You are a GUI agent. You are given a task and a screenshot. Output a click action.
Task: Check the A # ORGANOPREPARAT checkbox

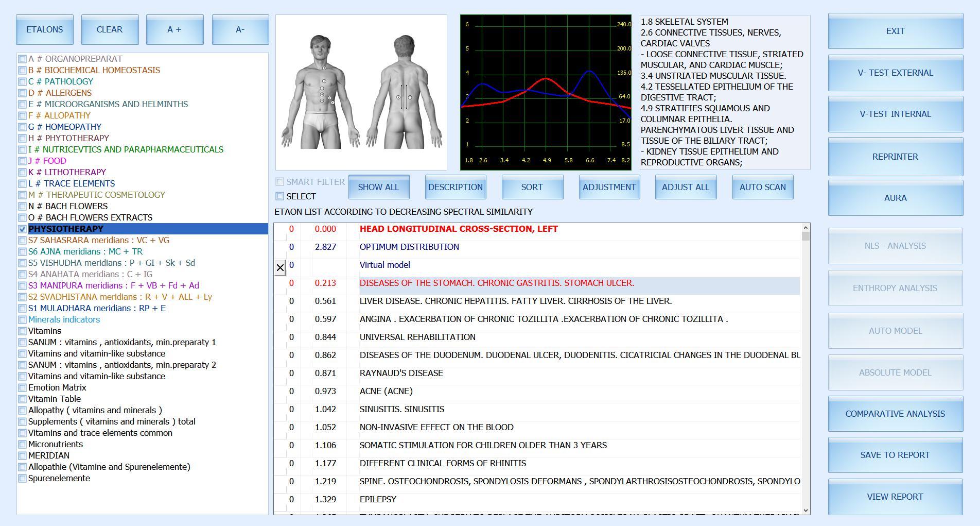(22, 59)
